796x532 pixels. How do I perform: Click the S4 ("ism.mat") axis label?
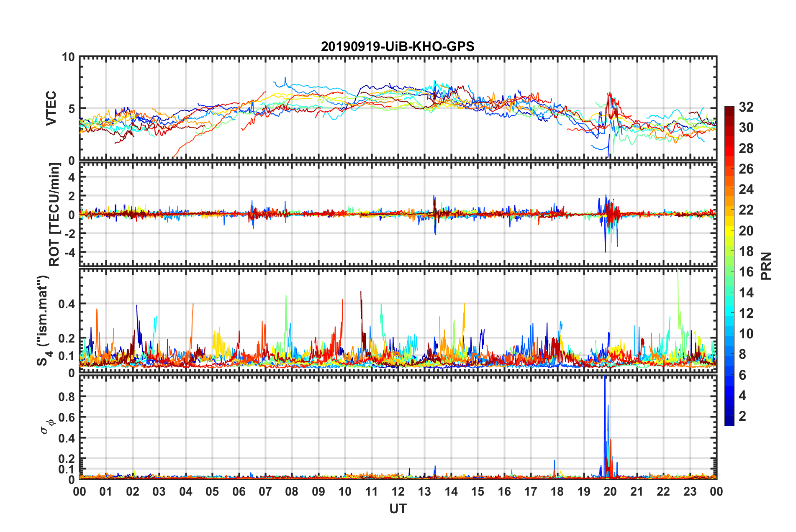click(44, 320)
